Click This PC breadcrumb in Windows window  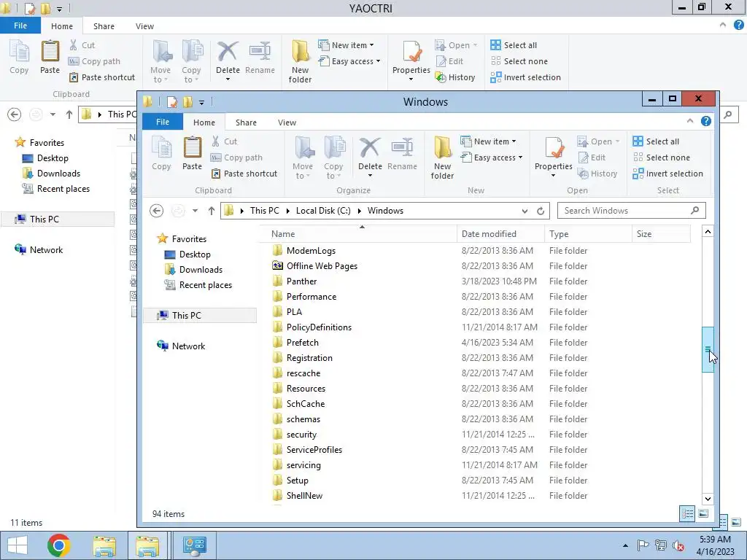point(264,211)
